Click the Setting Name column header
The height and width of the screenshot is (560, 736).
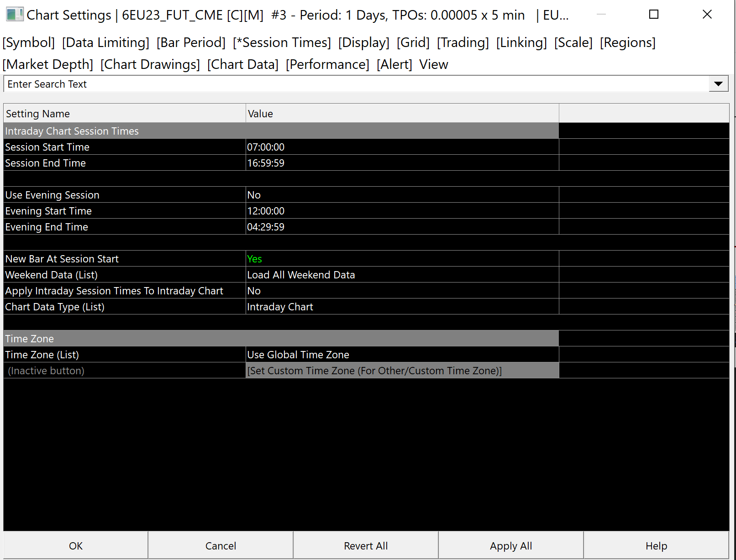125,114
